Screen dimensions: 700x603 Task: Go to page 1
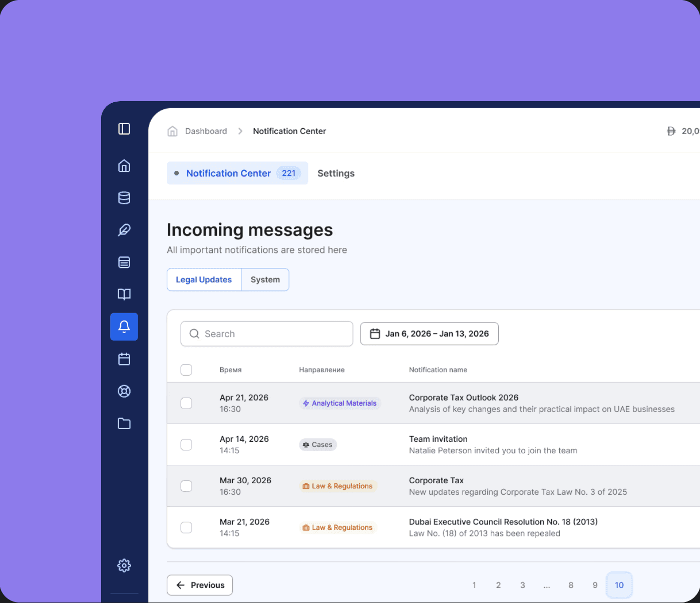(x=474, y=585)
